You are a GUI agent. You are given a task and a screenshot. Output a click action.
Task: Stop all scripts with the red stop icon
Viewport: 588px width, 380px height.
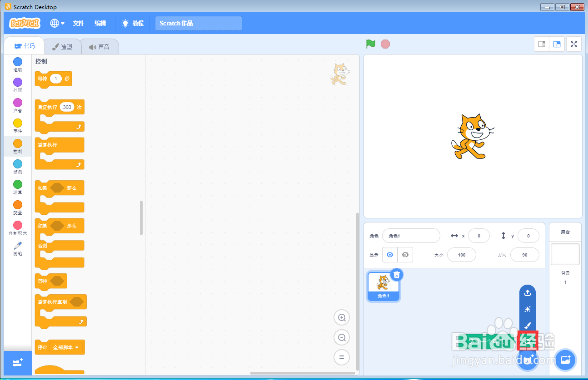point(385,44)
